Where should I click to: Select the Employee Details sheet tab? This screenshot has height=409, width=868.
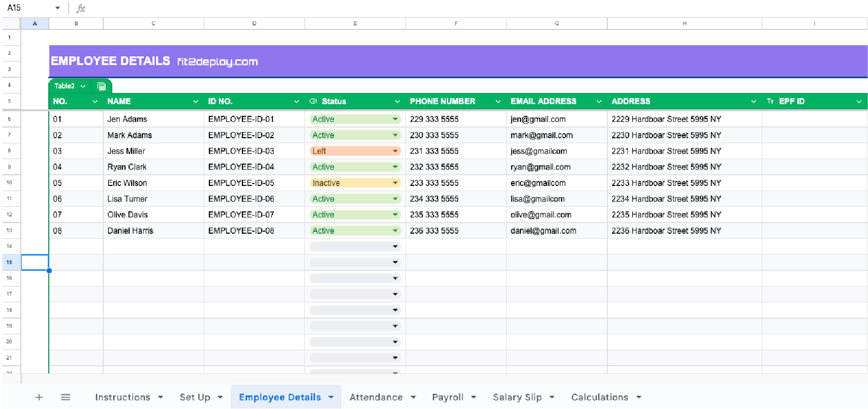point(280,397)
